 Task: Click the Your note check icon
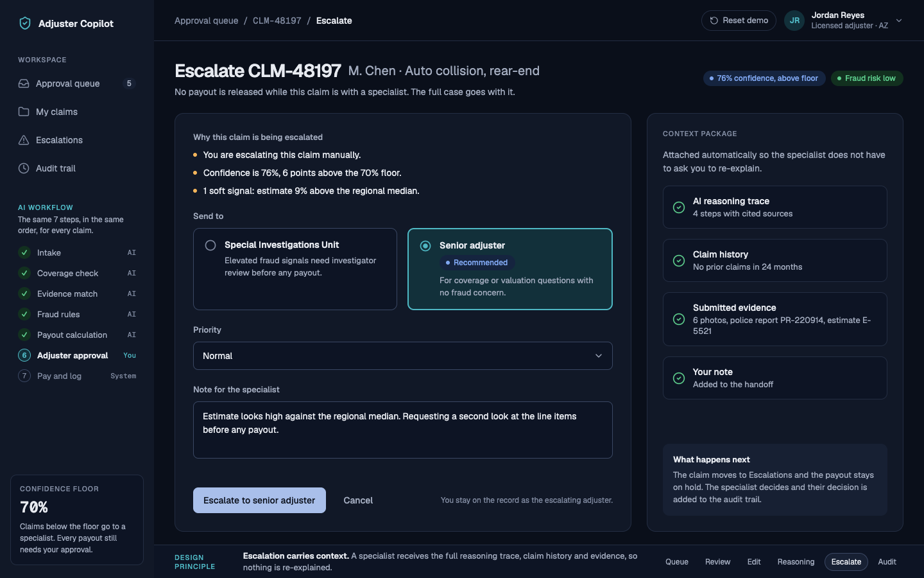[x=679, y=378]
